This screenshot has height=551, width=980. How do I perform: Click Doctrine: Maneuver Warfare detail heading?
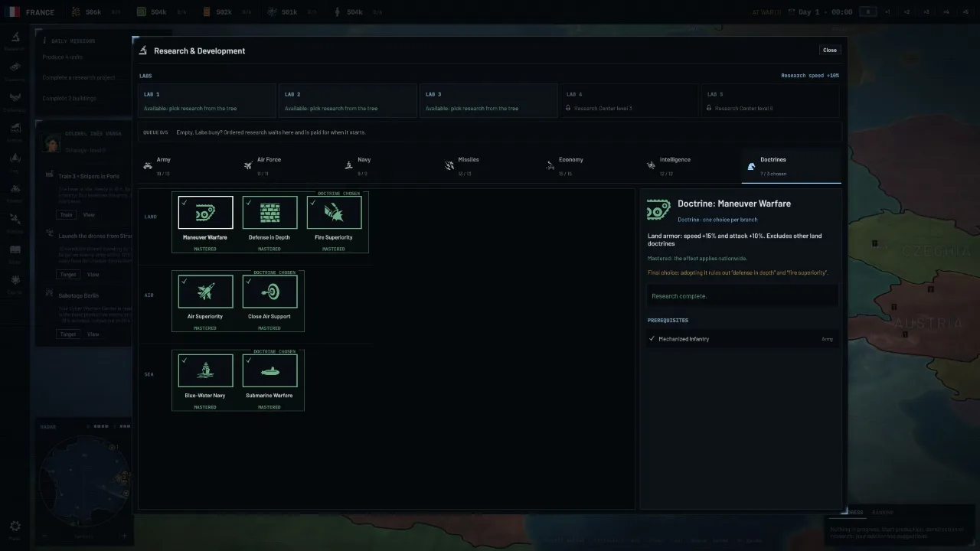pos(734,204)
